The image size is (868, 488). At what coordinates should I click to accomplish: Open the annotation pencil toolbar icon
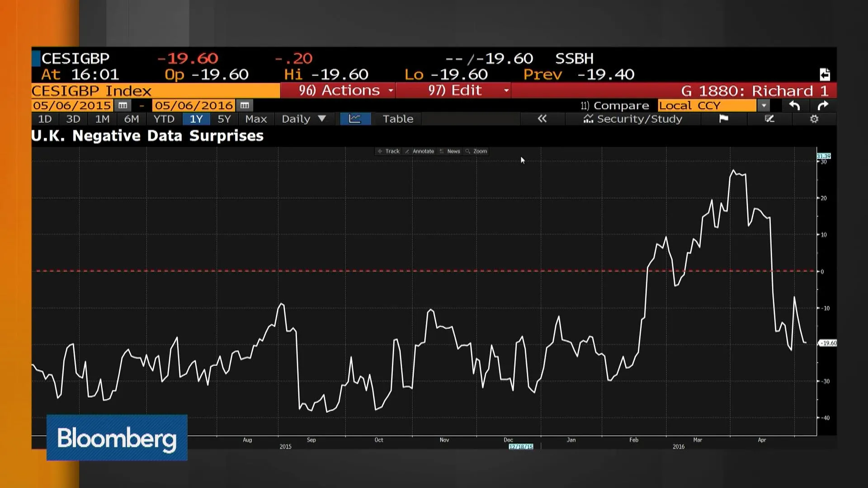pos(769,119)
